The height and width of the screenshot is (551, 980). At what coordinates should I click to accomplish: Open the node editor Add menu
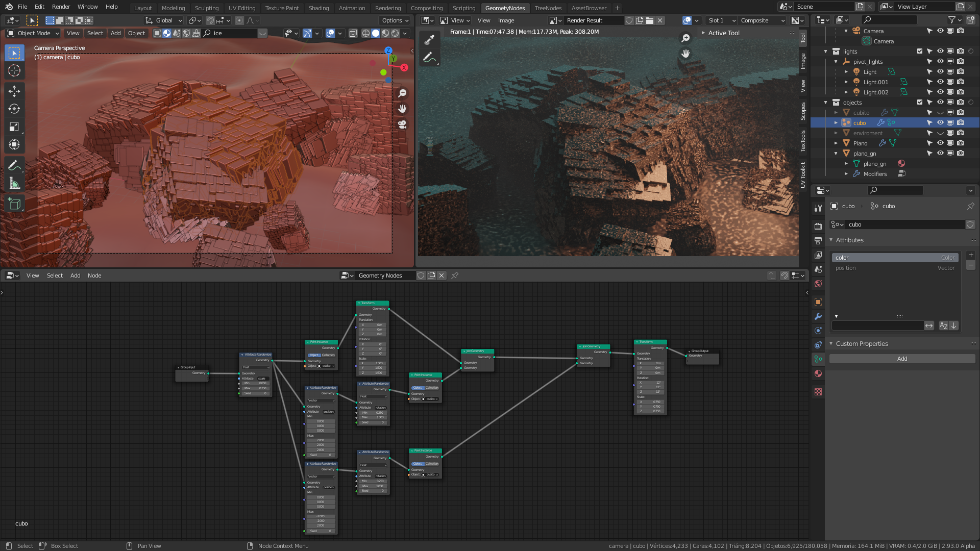click(75, 275)
